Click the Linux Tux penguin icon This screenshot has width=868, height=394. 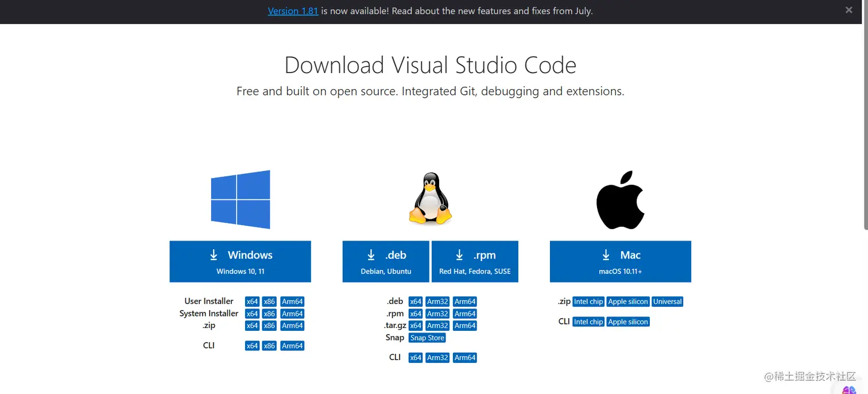[x=430, y=199]
